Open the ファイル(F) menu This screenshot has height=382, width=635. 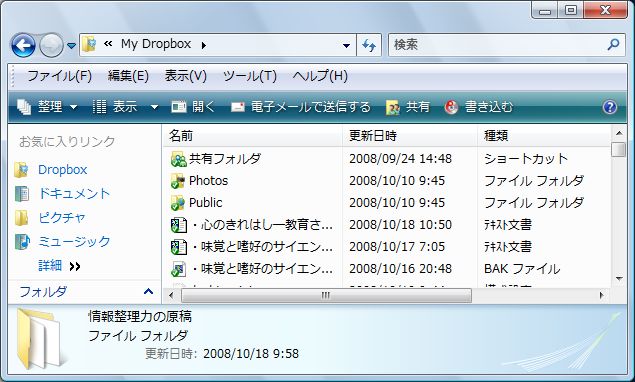pyautogui.click(x=59, y=76)
